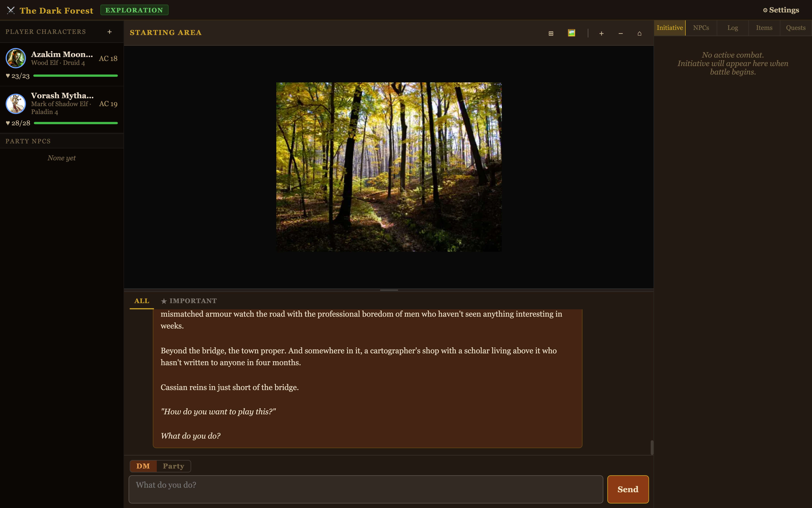The image size is (812, 508).
Task: Click the PARTY NPCS section header
Action: [28, 141]
